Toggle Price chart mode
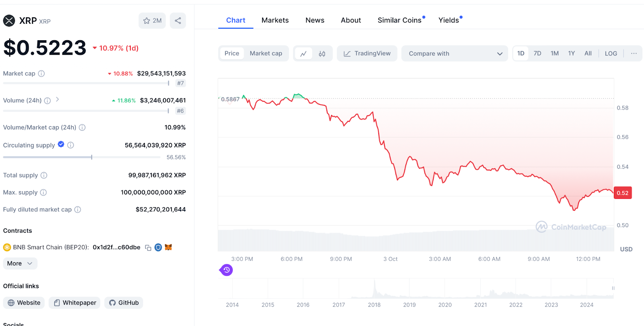The width and height of the screenshot is (644, 326). pos(232,54)
